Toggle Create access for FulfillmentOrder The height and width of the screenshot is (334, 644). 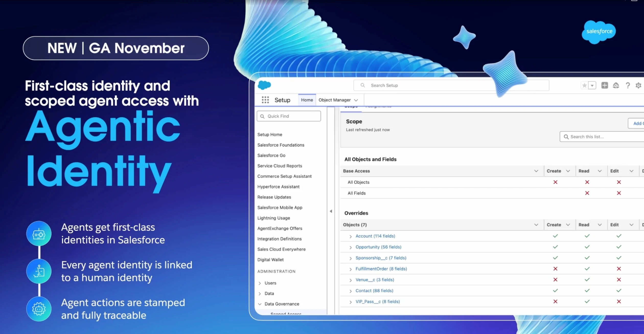coord(555,269)
